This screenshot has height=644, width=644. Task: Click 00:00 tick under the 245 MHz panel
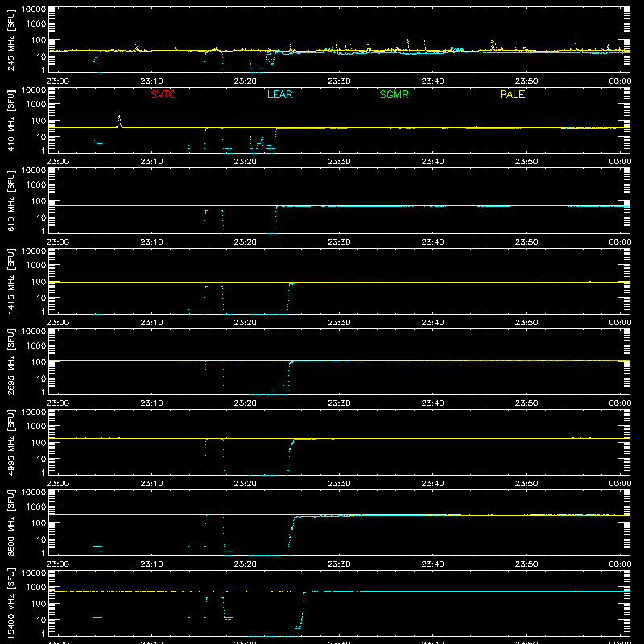point(620,81)
